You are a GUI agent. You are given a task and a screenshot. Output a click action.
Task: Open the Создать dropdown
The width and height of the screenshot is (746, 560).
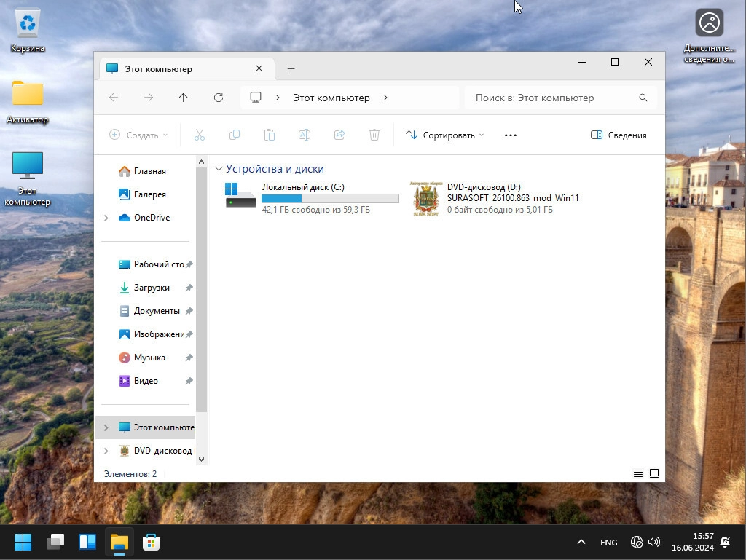point(138,135)
